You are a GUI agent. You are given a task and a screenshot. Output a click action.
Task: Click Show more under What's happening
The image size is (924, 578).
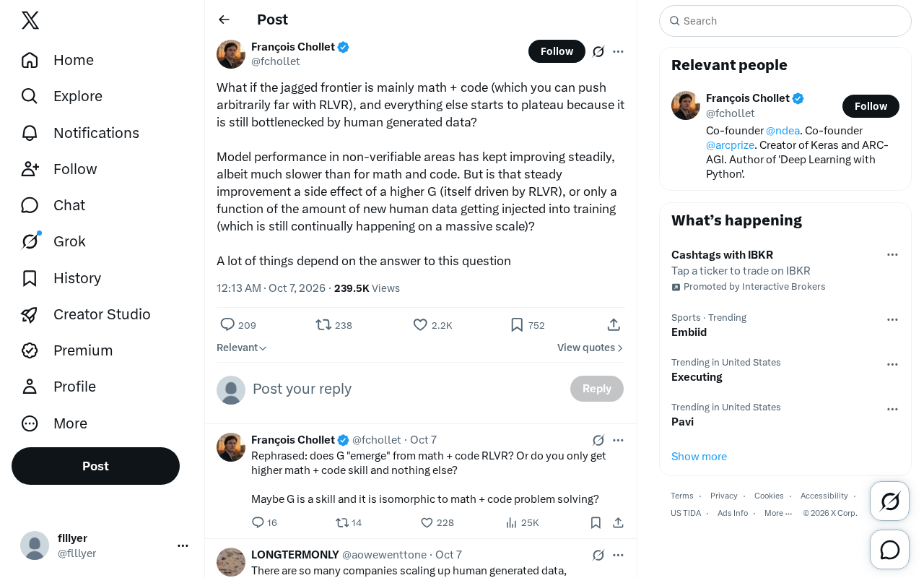[699, 457]
